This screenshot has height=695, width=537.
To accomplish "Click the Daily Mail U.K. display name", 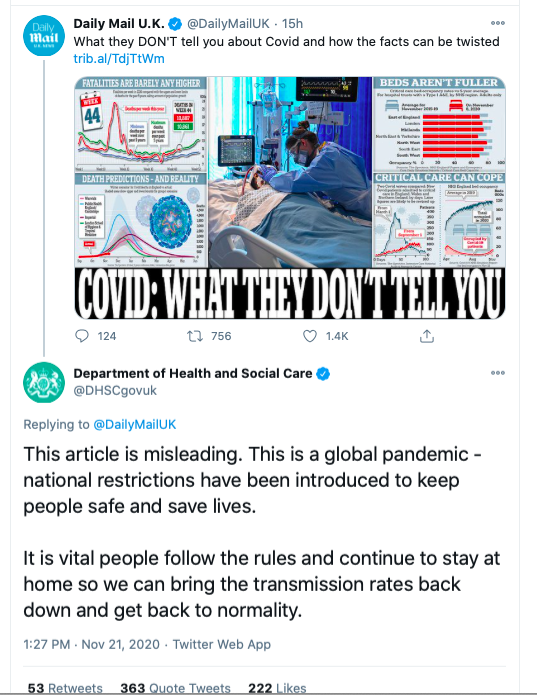I will (x=119, y=23).
